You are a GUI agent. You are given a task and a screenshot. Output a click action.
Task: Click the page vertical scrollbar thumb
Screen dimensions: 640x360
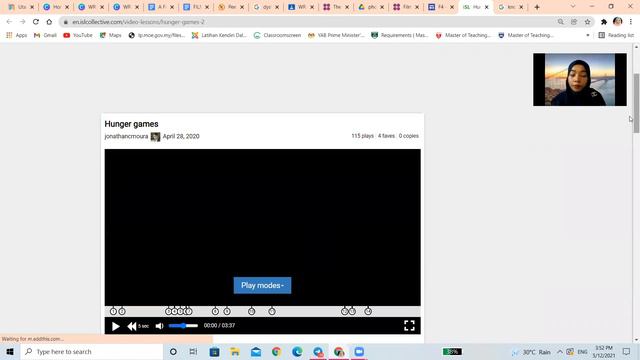tap(636, 103)
